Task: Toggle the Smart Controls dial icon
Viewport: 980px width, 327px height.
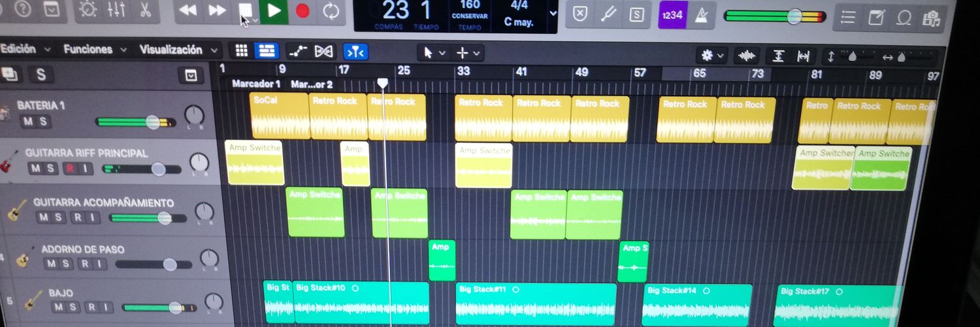Action: tap(88, 9)
